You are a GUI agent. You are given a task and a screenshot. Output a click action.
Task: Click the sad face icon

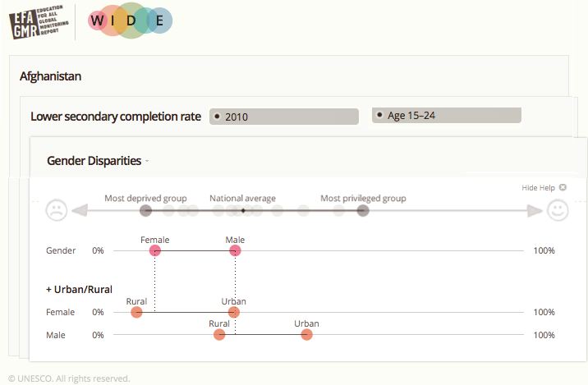tap(57, 210)
